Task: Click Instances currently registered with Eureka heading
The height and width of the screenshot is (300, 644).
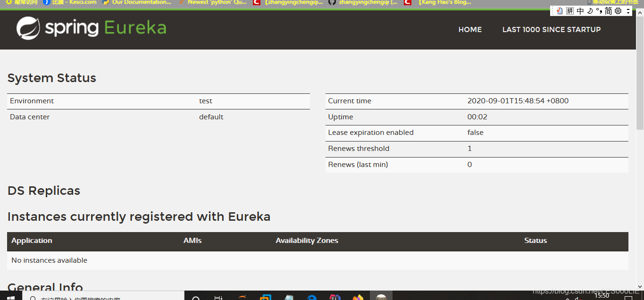Action: (139, 217)
